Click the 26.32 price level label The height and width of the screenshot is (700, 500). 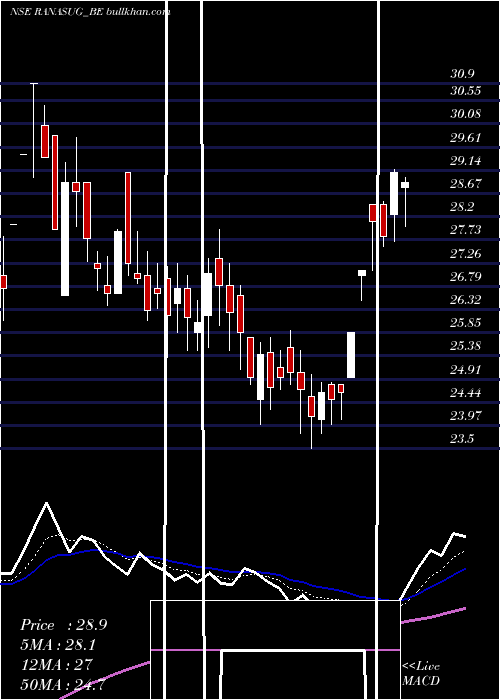tap(466, 300)
